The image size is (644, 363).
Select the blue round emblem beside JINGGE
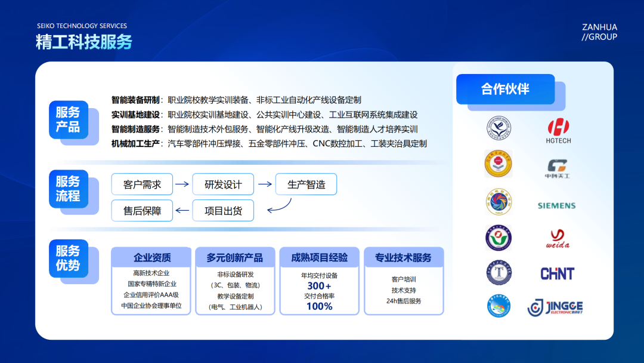coord(499,306)
